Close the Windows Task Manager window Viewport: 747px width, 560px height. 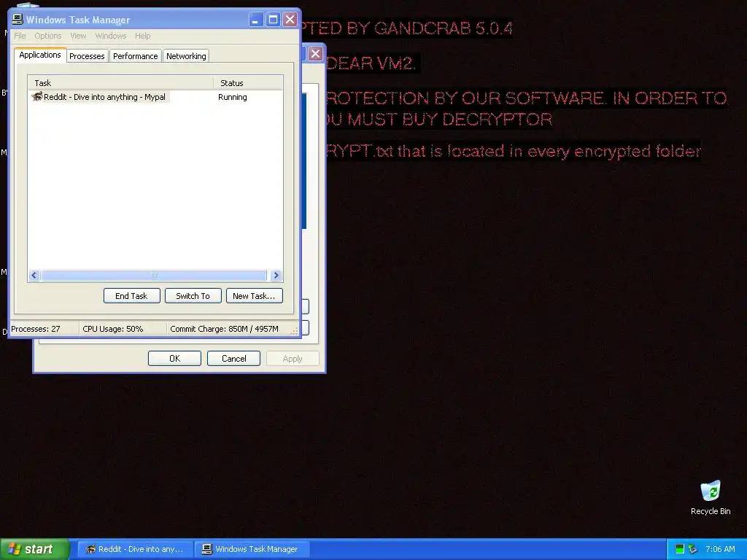pyautogui.click(x=290, y=20)
